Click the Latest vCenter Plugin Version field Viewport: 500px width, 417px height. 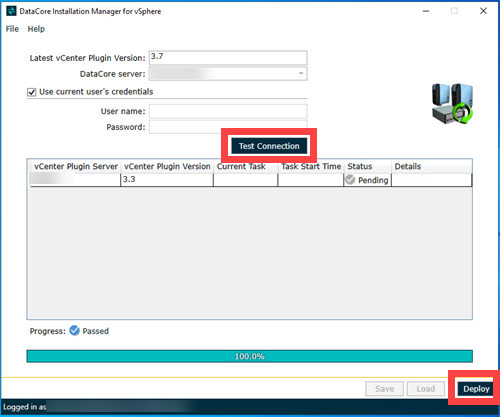pos(228,58)
